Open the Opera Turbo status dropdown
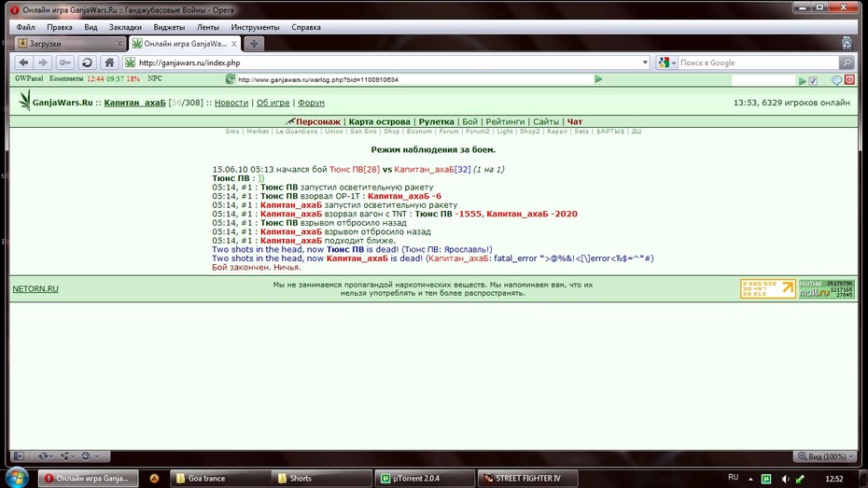The image size is (868, 488). [89, 456]
